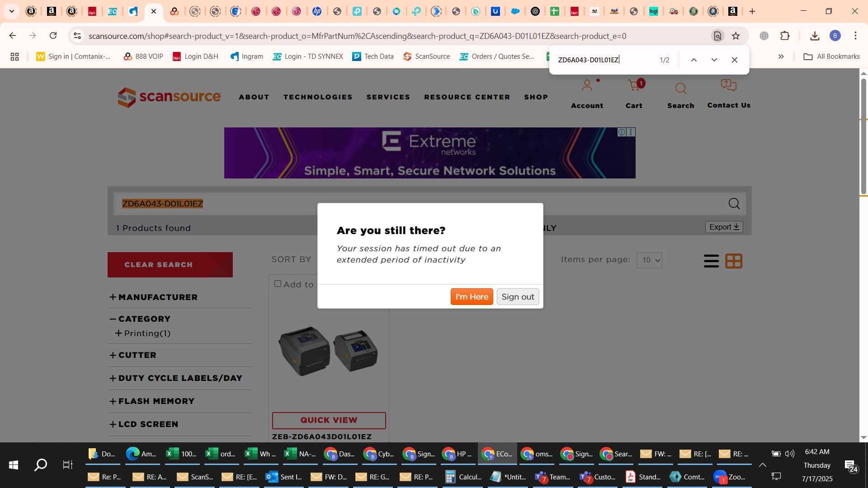The image size is (868, 488).
Task: Open browser Extensions puzzle icon
Action: [x=785, y=36]
